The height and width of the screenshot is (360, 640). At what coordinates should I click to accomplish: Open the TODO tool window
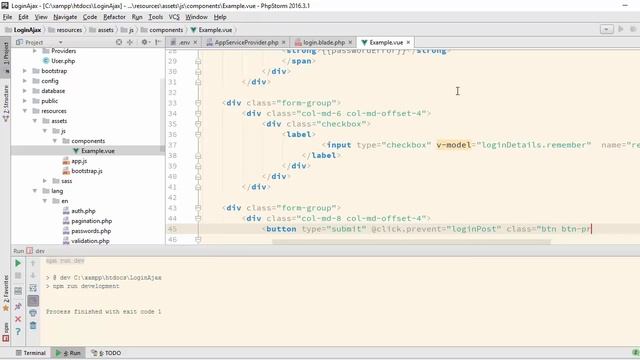coord(106,353)
